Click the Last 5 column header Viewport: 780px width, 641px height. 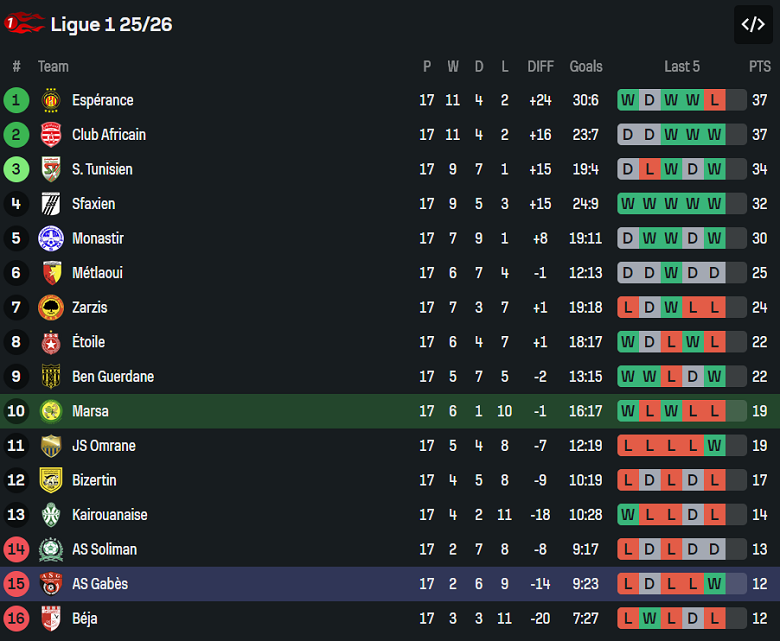[x=682, y=66]
